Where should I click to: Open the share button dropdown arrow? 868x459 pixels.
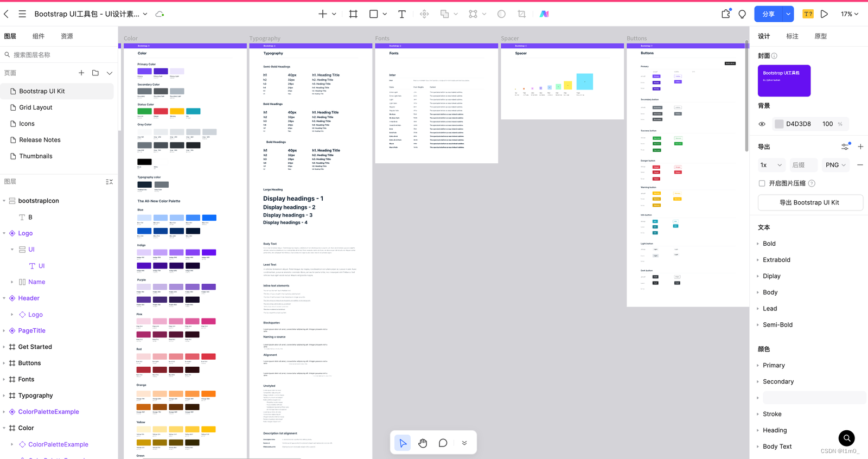[x=788, y=14]
